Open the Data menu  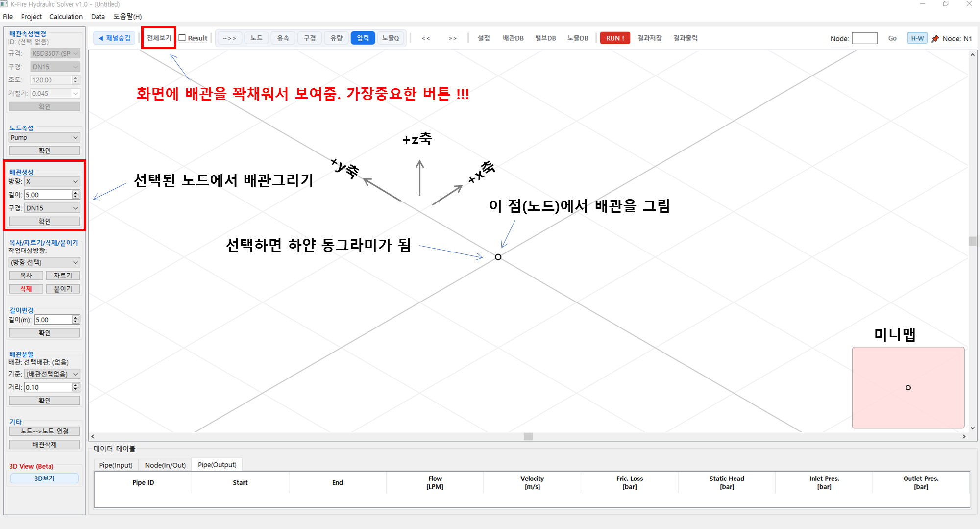tap(98, 17)
